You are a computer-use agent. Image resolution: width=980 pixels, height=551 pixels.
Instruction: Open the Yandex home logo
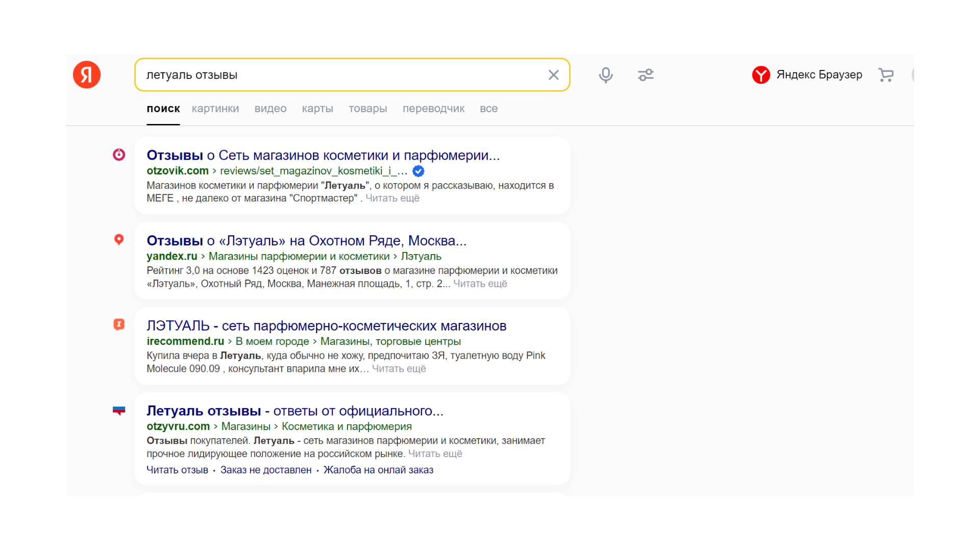[x=87, y=74]
